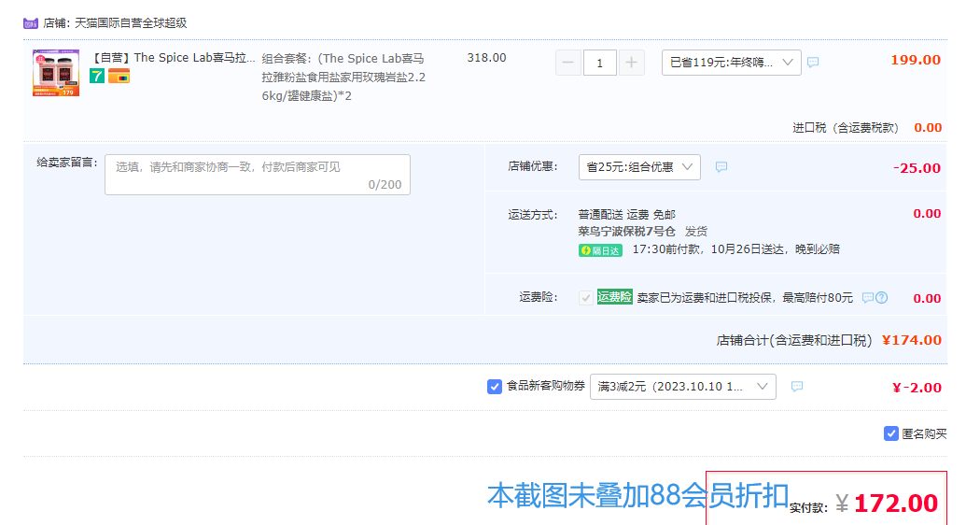980x525 pixels.
Task: Click the 17:30前付款 delivery promise text
Action: click(735, 249)
